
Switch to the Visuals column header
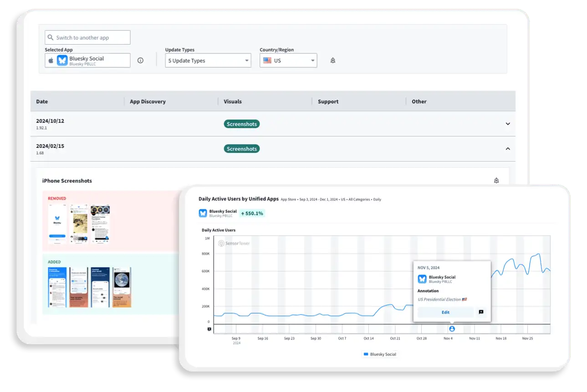click(x=233, y=101)
